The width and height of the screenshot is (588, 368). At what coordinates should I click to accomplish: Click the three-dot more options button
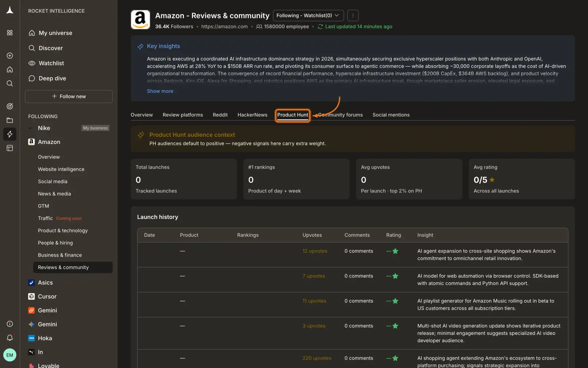(353, 15)
